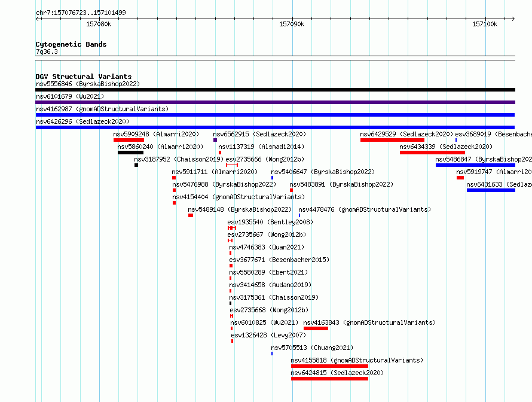The image size is (532, 402).
Task: Click the nsv5556846 black variant bar
Action: 275,90
